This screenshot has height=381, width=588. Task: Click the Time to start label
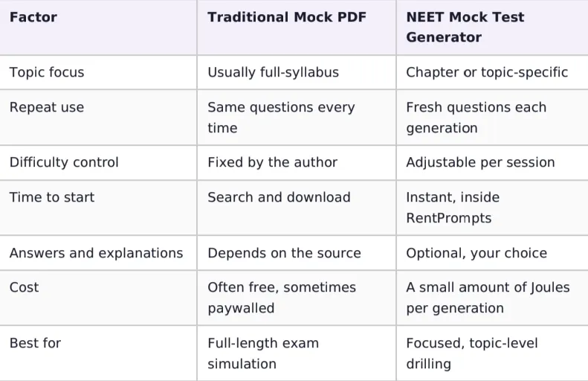(x=52, y=197)
